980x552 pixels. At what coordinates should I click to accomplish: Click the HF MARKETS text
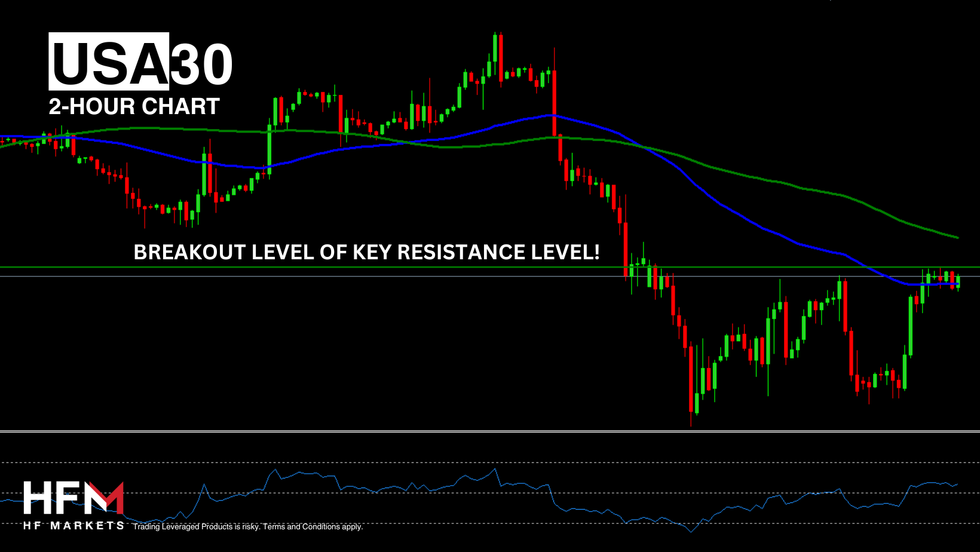(x=73, y=526)
